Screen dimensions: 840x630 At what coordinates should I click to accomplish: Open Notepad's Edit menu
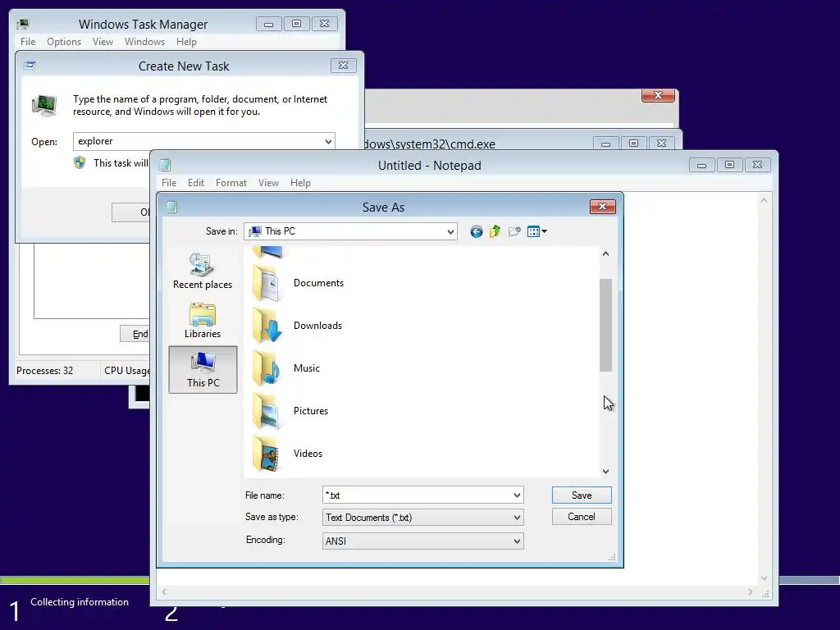(196, 183)
